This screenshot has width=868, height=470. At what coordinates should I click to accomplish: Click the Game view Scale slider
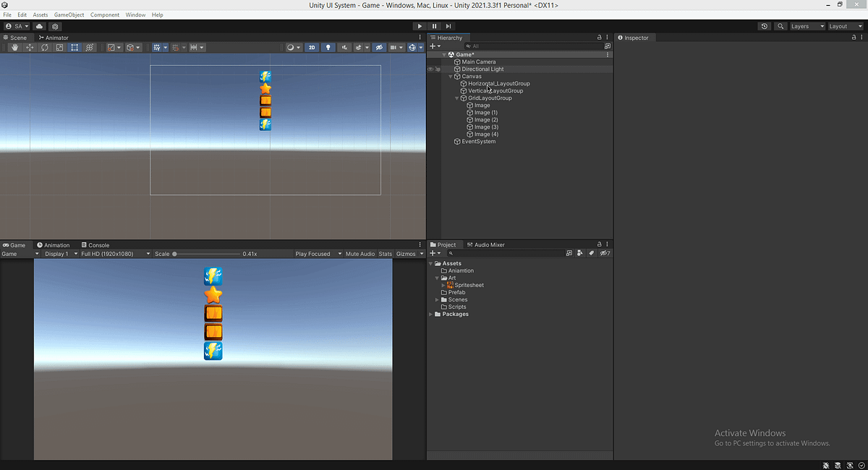[x=206, y=254]
